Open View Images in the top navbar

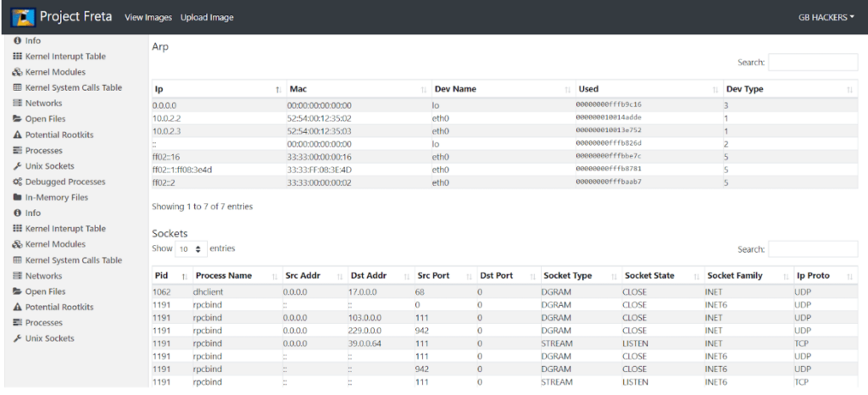pos(147,18)
